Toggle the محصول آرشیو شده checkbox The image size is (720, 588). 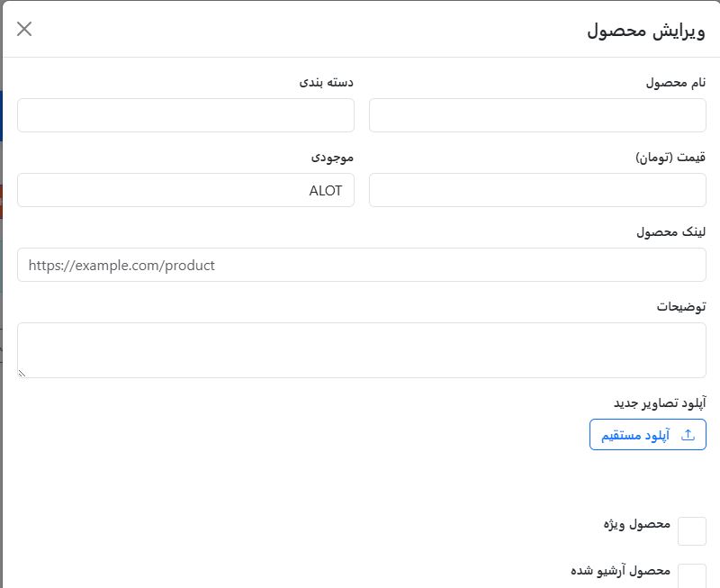tap(691, 576)
